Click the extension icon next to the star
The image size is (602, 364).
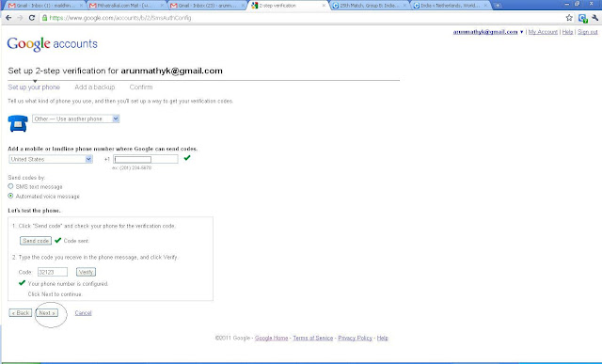[582, 18]
